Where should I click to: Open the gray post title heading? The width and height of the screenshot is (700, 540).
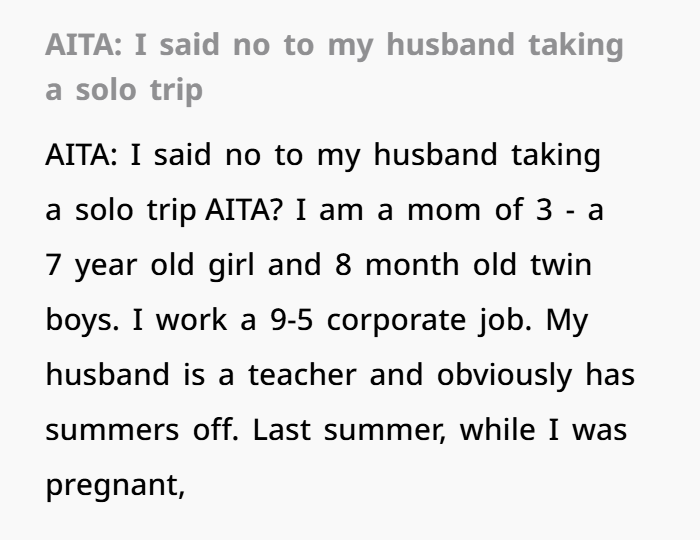pyautogui.click(x=334, y=67)
